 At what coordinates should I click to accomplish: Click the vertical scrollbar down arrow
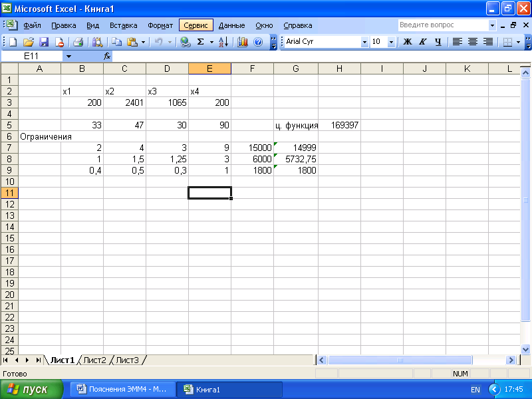pos(525,349)
